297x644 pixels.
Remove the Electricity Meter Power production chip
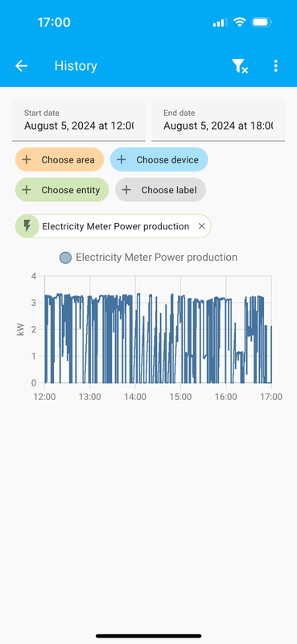(202, 226)
